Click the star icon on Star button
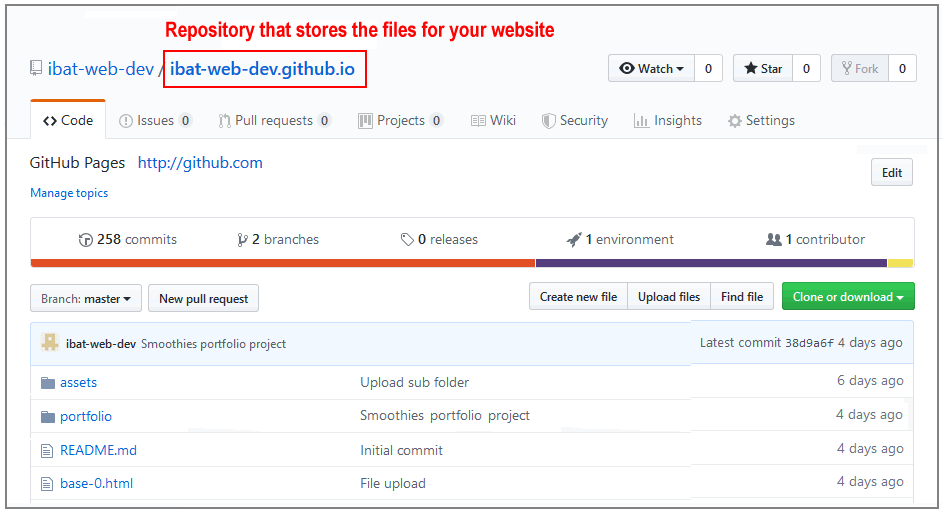The image size is (949, 517). tap(750, 68)
